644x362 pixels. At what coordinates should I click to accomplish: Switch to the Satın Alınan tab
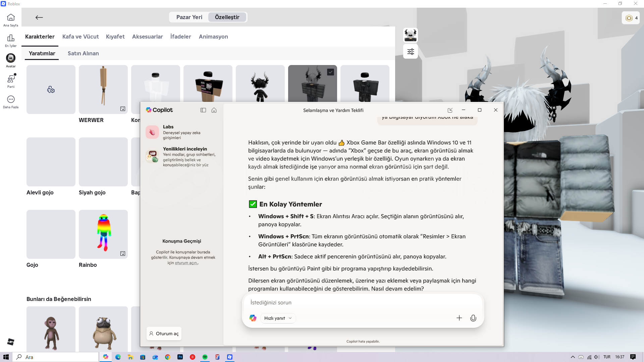click(83, 53)
